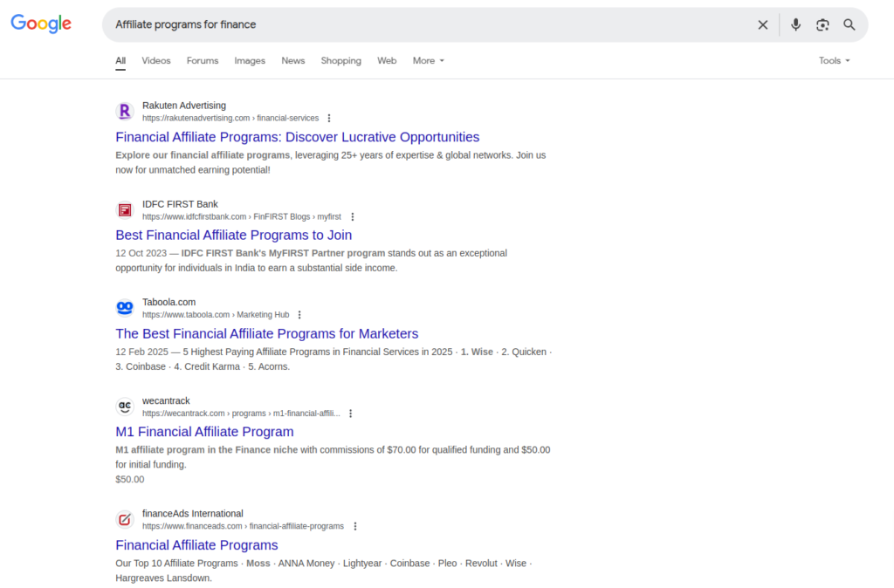Open the three-dot menu on the Rakuten result
Screen dimensions: 894x588
pyautogui.click(x=328, y=118)
